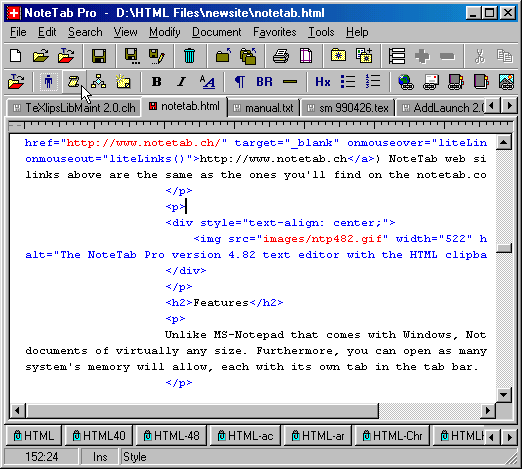Screen dimensions: 522x469
Task: Click the Save As floppy icon with dots
Action: tap(131, 56)
